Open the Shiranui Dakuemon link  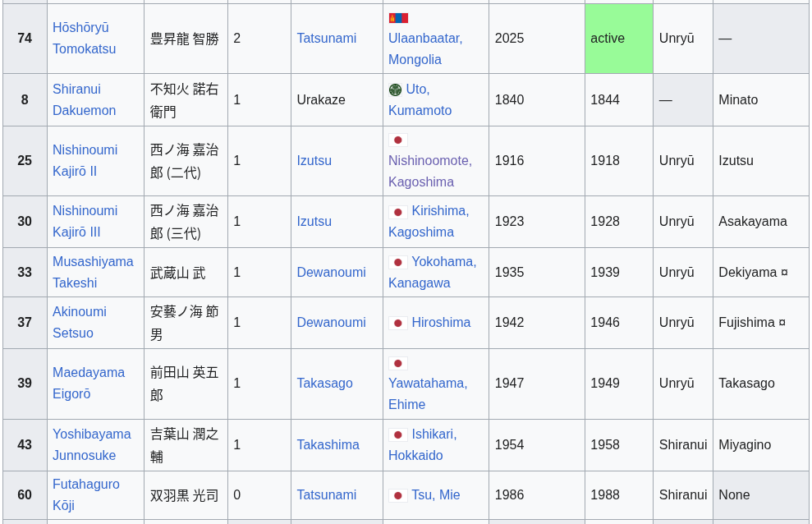point(84,99)
